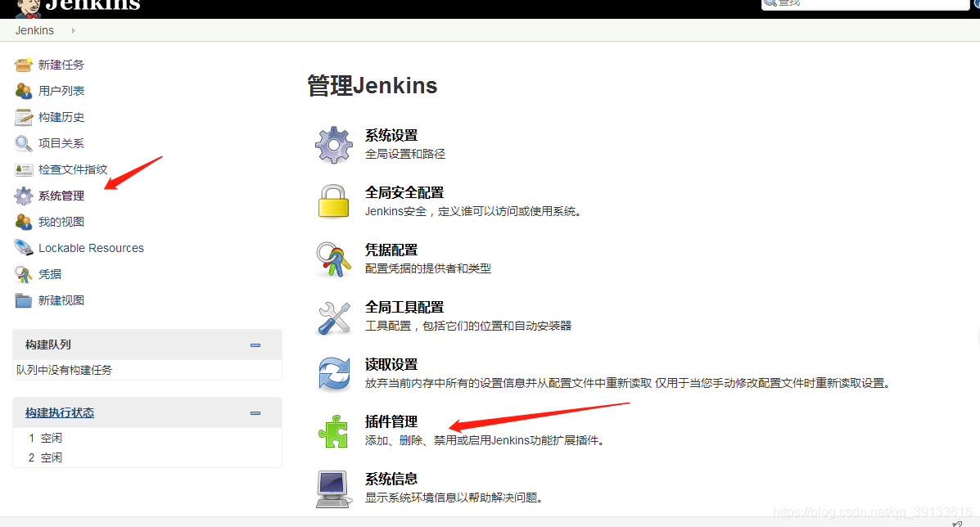The height and width of the screenshot is (527, 980).
Task: Open the 用户列表 link
Action: (x=61, y=91)
